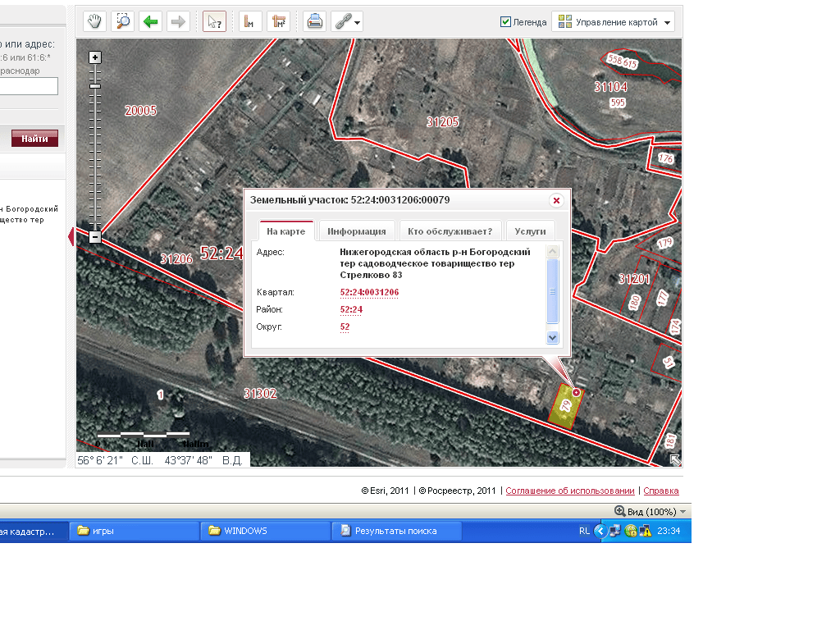Activate the identify pointer tool
Screen dimensions: 840x630
214,21
